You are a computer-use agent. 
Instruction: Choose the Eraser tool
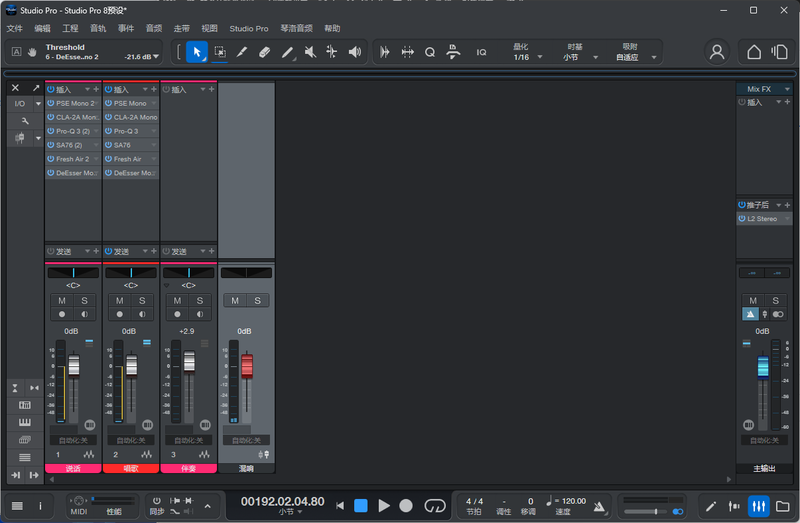pyautogui.click(x=264, y=52)
